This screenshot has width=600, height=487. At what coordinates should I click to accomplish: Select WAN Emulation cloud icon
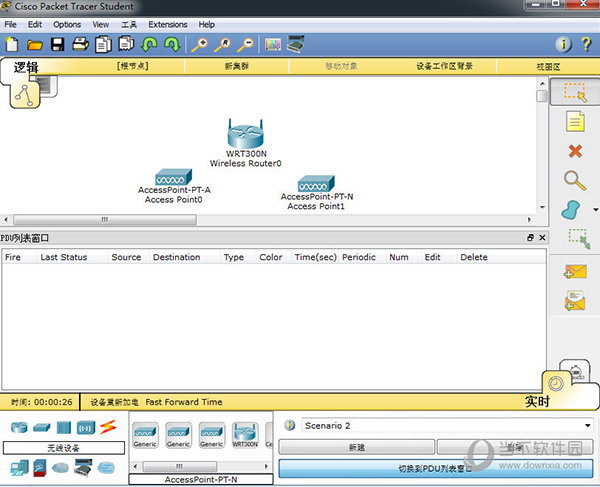pos(60,467)
